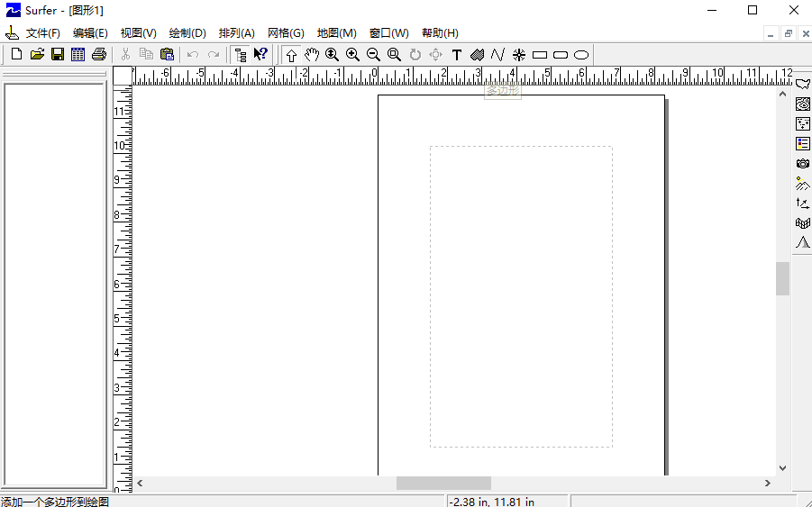The height and width of the screenshot is (507, 812).
Task: Activate the context help pointer tool
Action: 260,54
